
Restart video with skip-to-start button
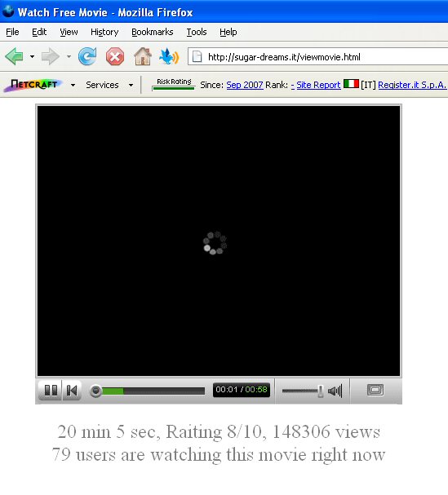click(72, 391)
